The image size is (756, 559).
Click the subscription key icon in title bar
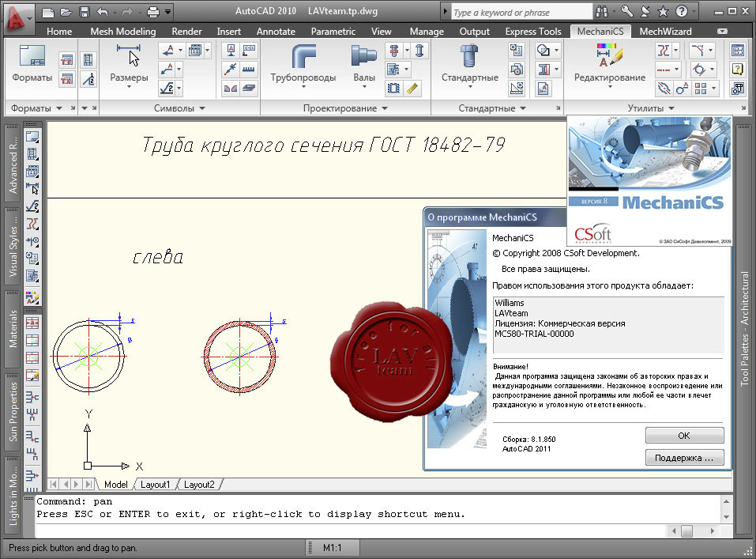(626, 12)
